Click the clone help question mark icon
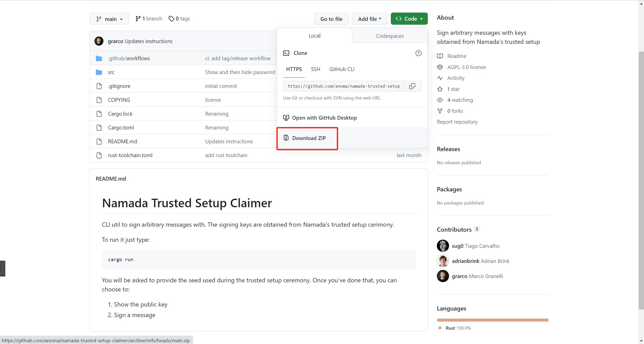This screenshot has height=344, width=644. coord(418,53)
